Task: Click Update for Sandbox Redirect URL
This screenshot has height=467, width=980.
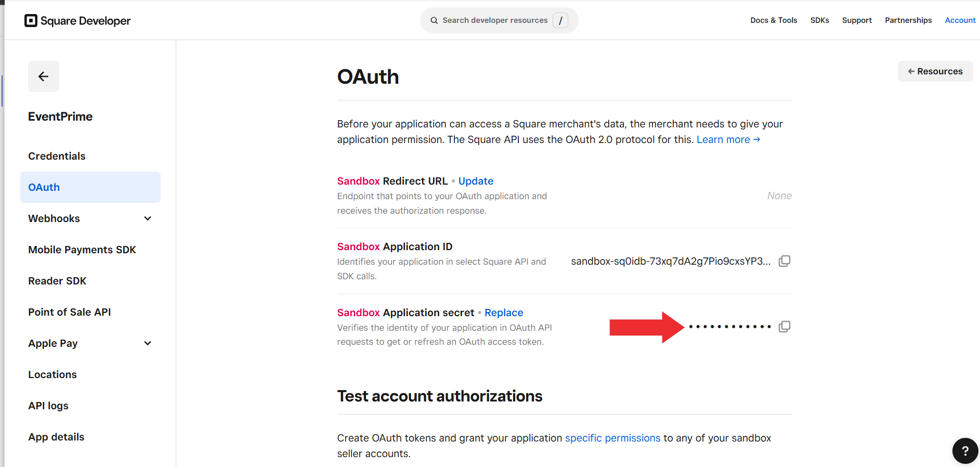Action: (476, 181)
